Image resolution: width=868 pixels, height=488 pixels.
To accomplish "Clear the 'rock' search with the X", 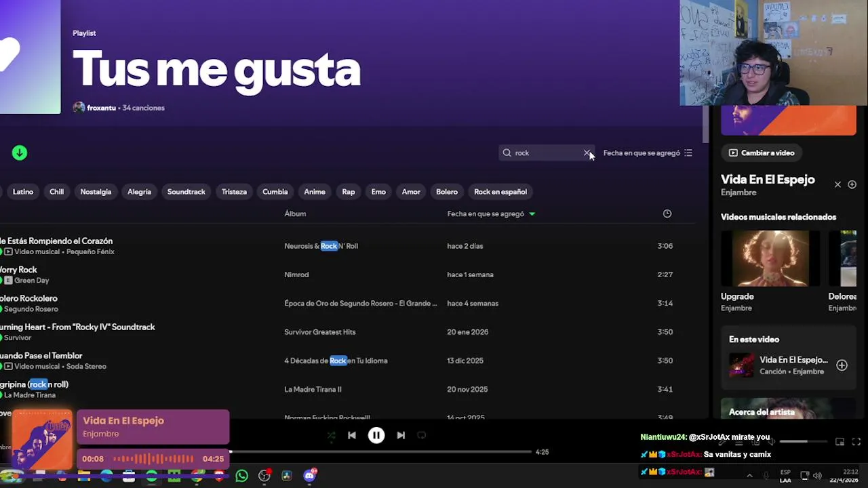I will click(587, 153).
